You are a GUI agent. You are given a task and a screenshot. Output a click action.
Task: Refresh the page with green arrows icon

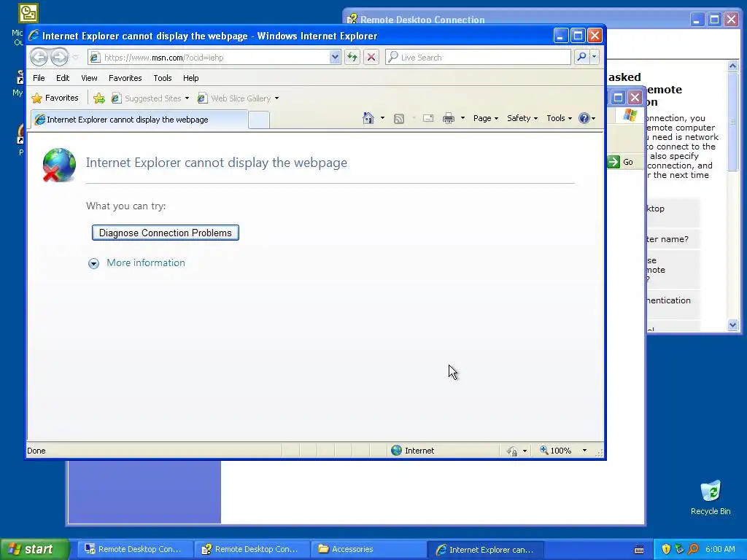click(x=352, y=57)
